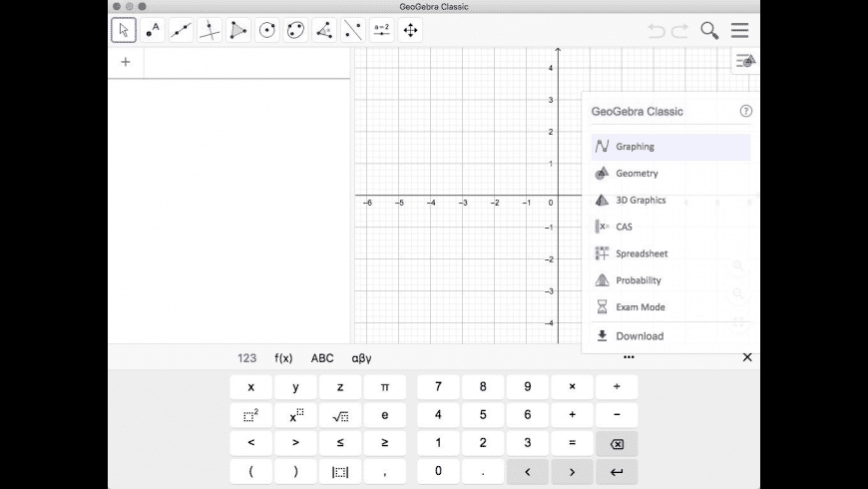
Task: Tap the minus key
Action: click(617, 415)
